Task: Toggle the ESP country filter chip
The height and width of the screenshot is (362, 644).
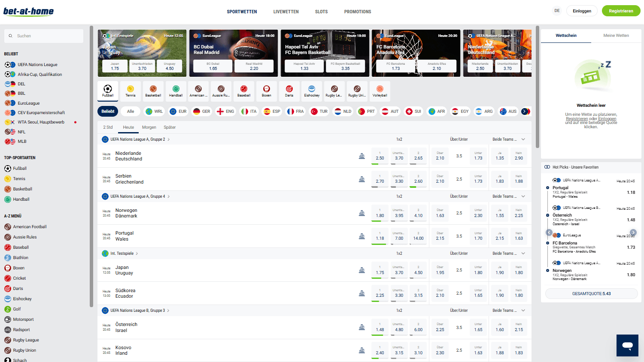Action: pyautogui.click(x=272, y=112)
